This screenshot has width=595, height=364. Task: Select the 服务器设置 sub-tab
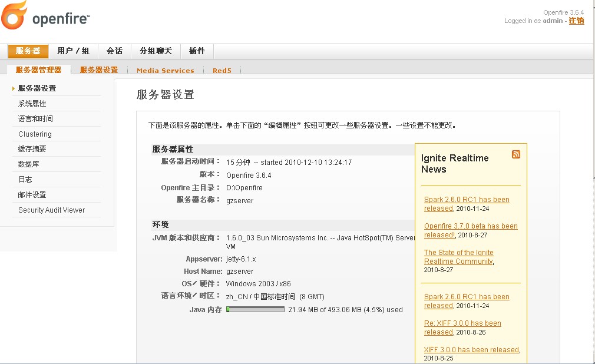(99, 70)
